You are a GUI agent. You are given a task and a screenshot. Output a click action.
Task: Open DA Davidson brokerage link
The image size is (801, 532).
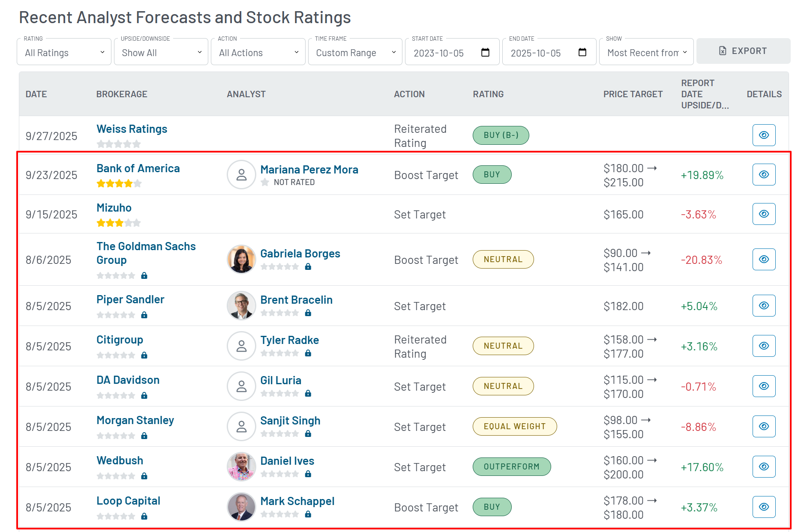point(128,380)
